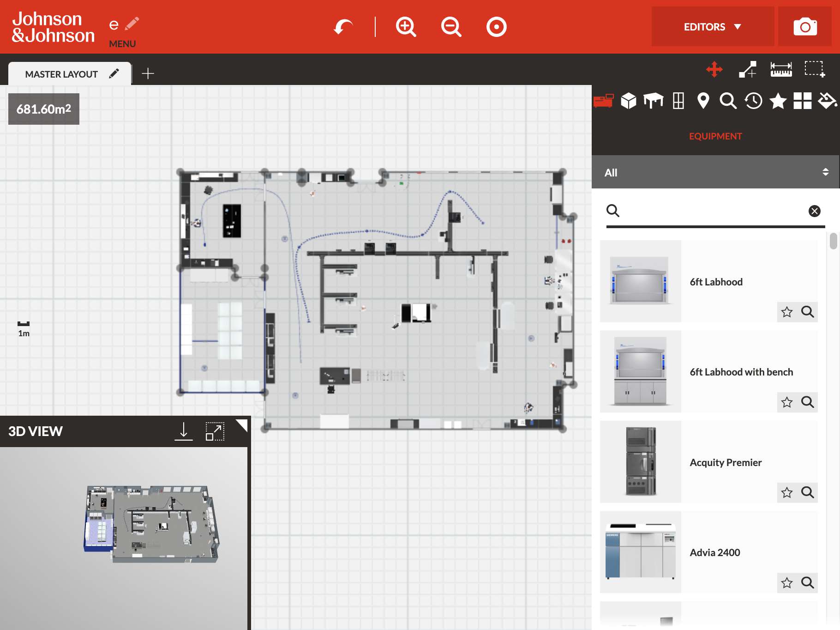Screen dimensions: 840x630
Task: Preview details of 6ft Labhood with bench
Action: [x=808, y=402]
